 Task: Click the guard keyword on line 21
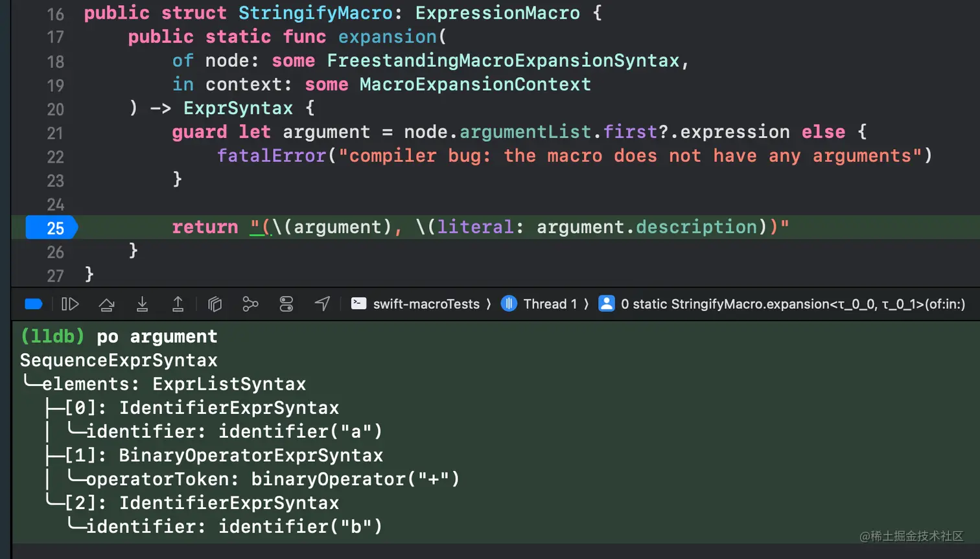200,132
